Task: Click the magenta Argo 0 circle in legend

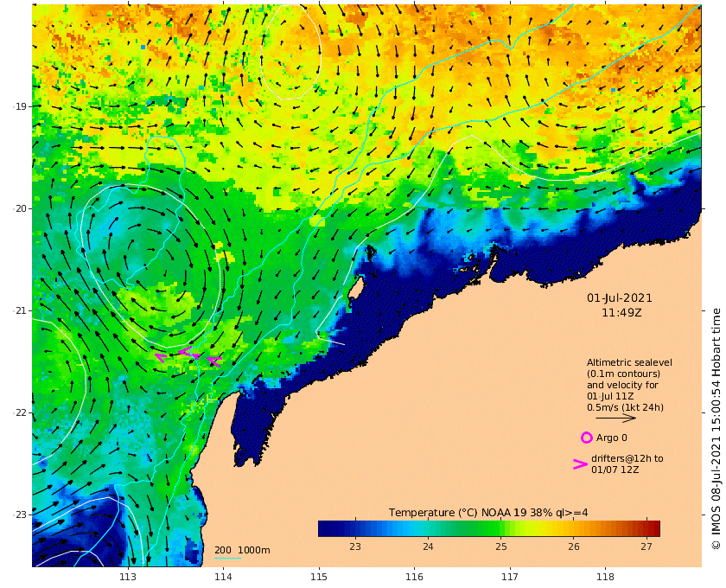Action: point(586,438)
